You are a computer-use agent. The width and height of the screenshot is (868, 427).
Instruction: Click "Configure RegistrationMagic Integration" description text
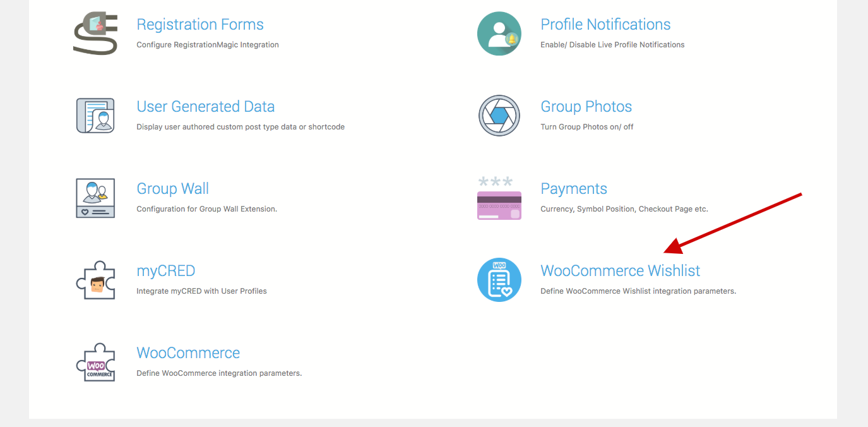[208, 45]
